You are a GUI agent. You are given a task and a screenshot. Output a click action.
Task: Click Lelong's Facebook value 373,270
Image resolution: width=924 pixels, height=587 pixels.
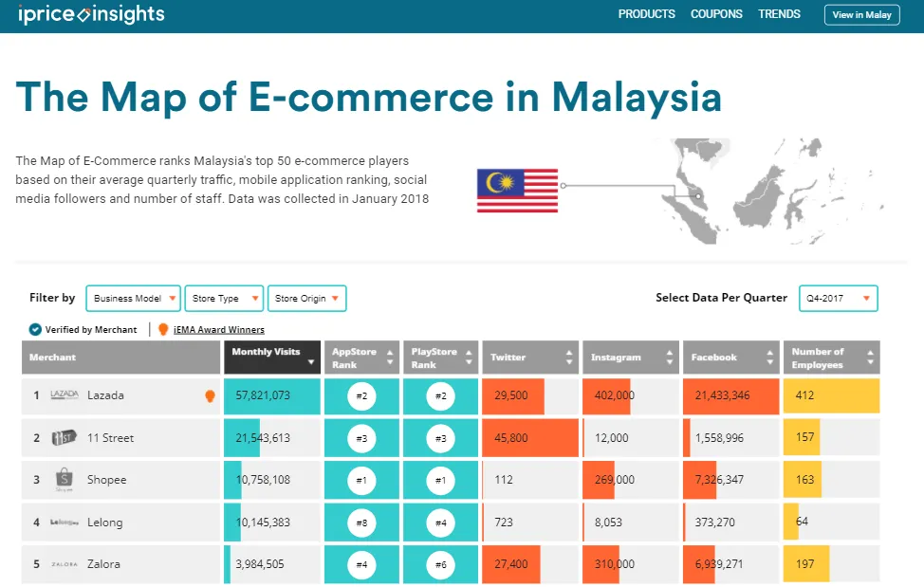point(714,523)
